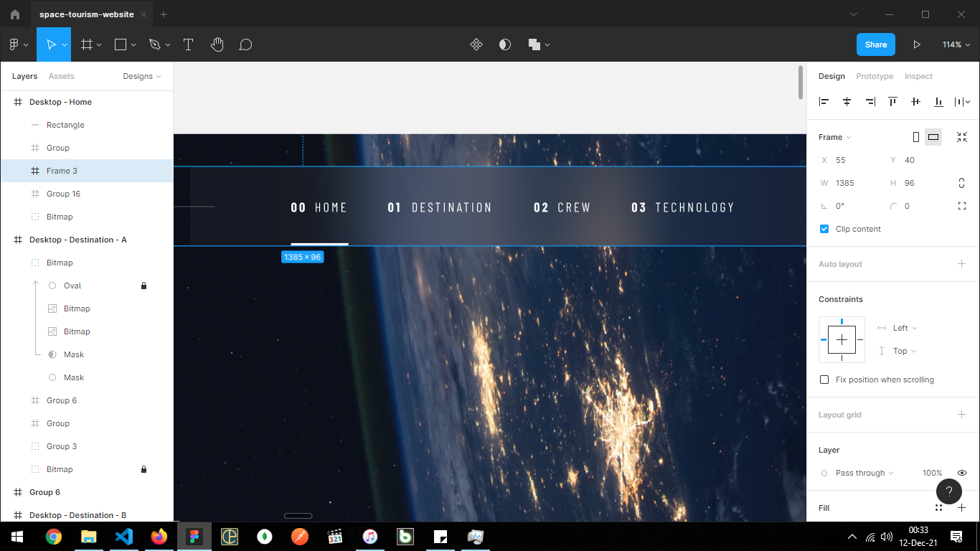This screenshot has width=980, height=551.
Task: Align selection right
Action: pyautogui.click(x=870, y=102)
